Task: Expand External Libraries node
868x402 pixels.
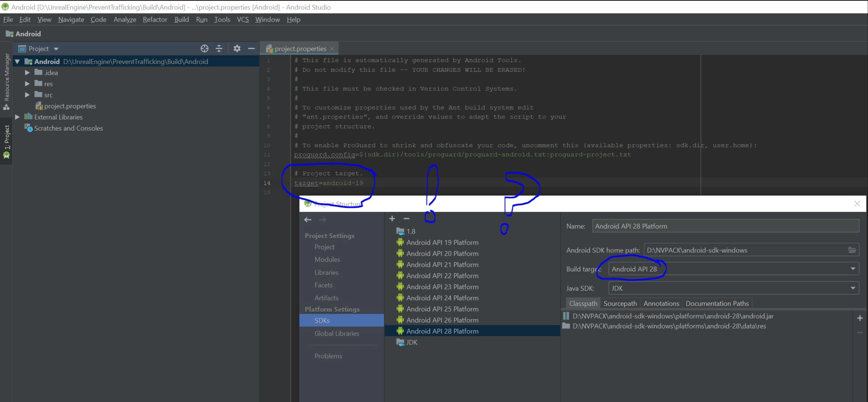Action: point(17,117)
